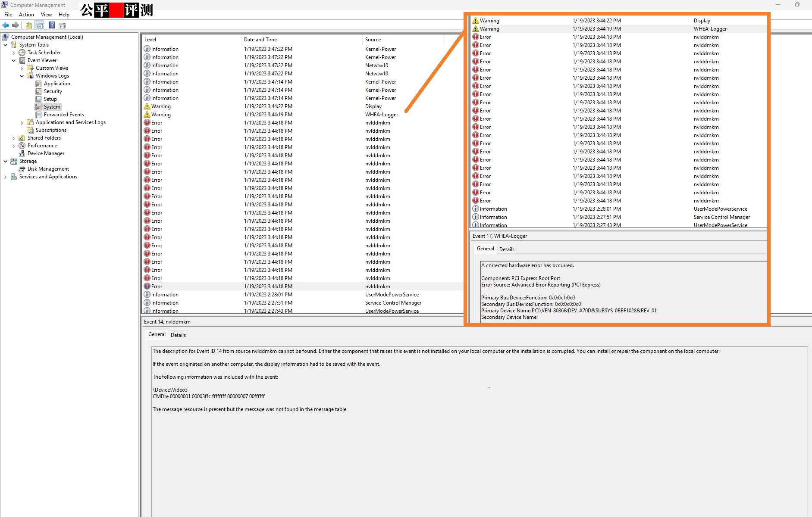The height and width of the screenshot is (517, 812).
Task: Expand the Custom Views node
Action: pos(22,68)
